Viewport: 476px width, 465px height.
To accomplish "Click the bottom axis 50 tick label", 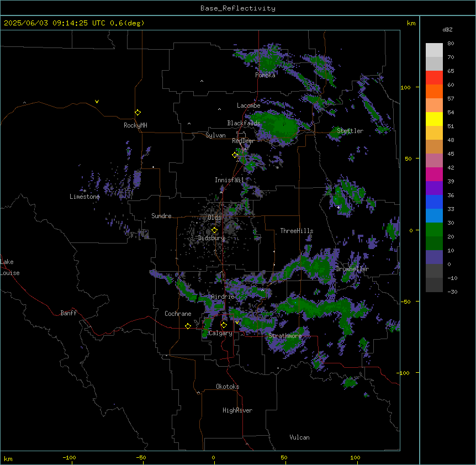I will [284, 457].
